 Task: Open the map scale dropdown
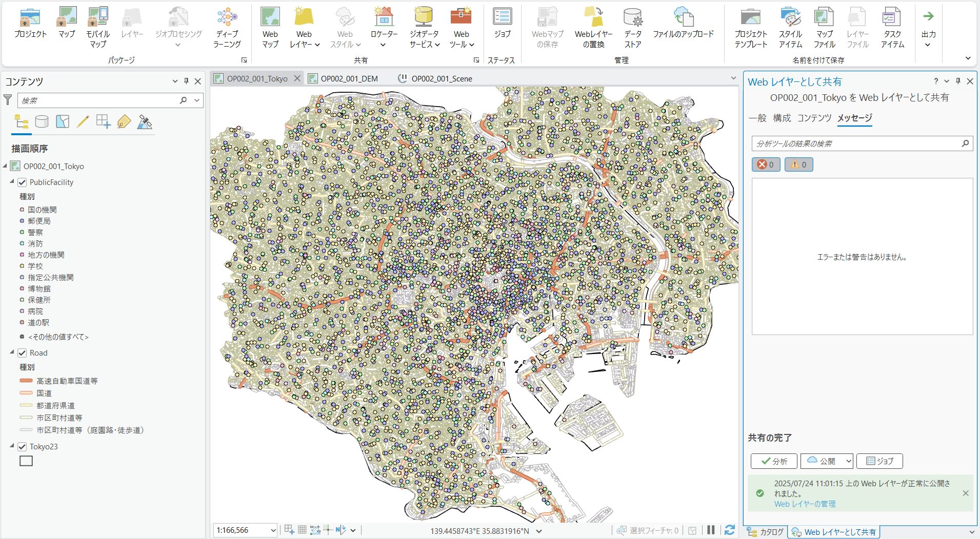pyautogui.click(x=273, y=530)
